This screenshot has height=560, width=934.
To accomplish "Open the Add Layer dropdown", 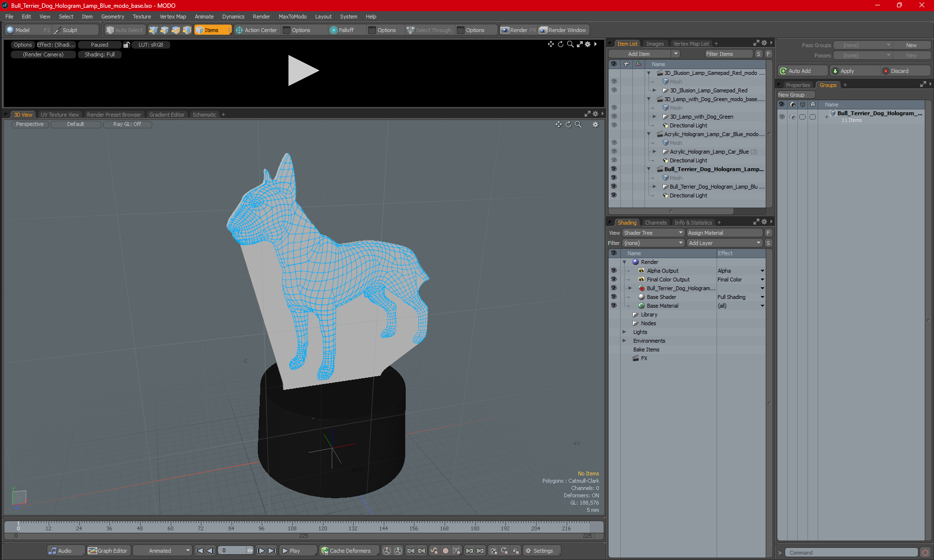I will (724, 243).
